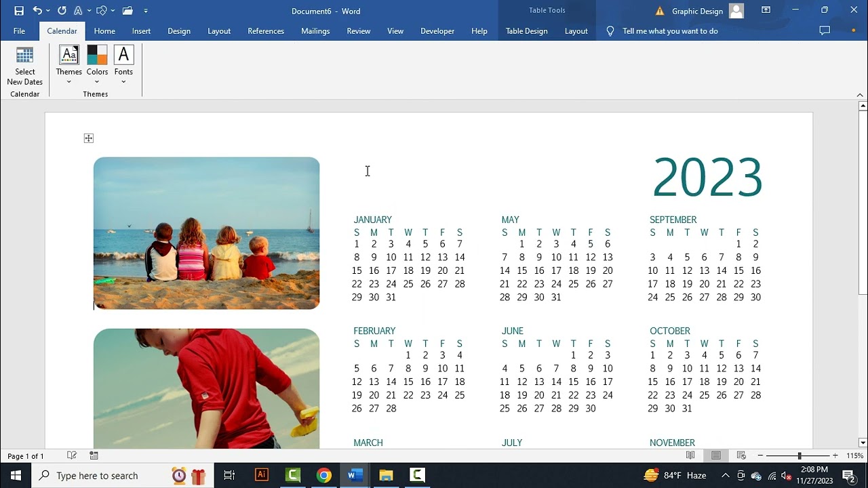Click the account warning triangle icon
The image size is (868, 488).
point(660,11)
